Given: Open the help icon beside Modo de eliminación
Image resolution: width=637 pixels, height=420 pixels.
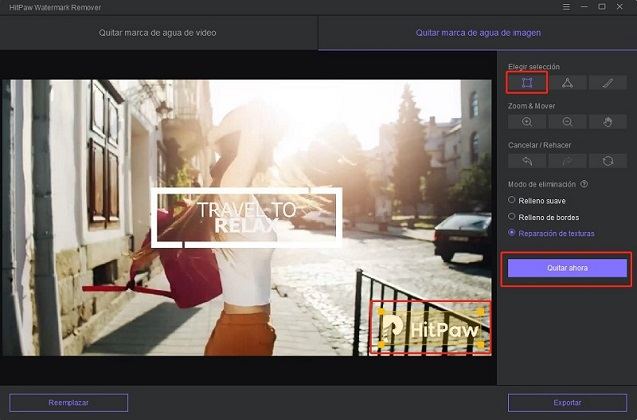Looking at the screenshot, I should 584,184.
